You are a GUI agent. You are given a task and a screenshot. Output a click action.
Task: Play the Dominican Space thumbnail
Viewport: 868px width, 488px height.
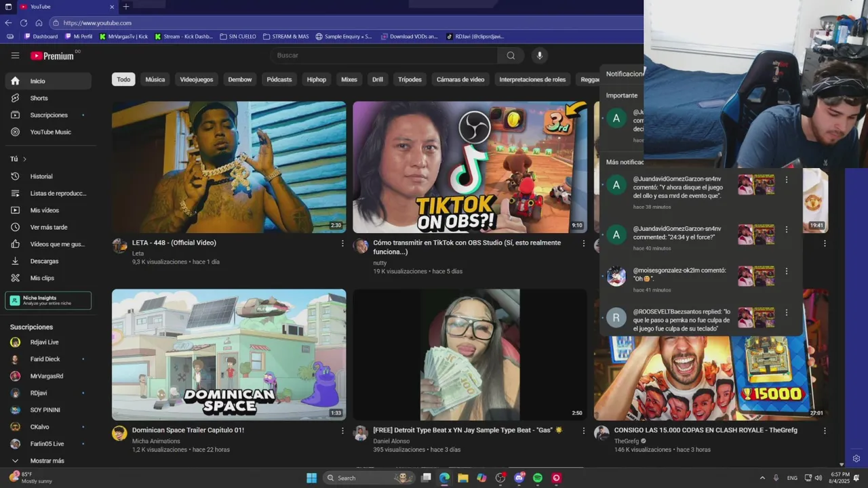point(229,354)
